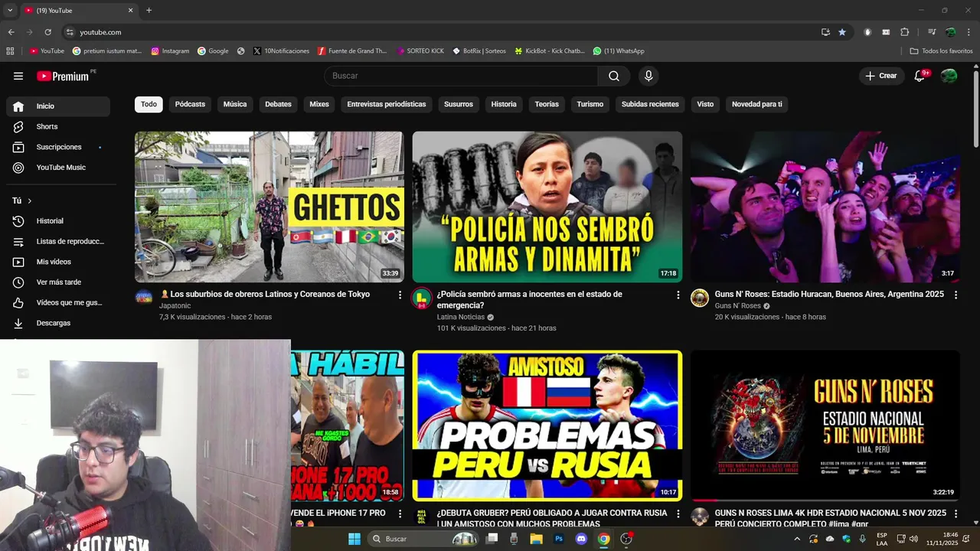Select the Historia filter chip
980x551 pixels.
point(504,104)
